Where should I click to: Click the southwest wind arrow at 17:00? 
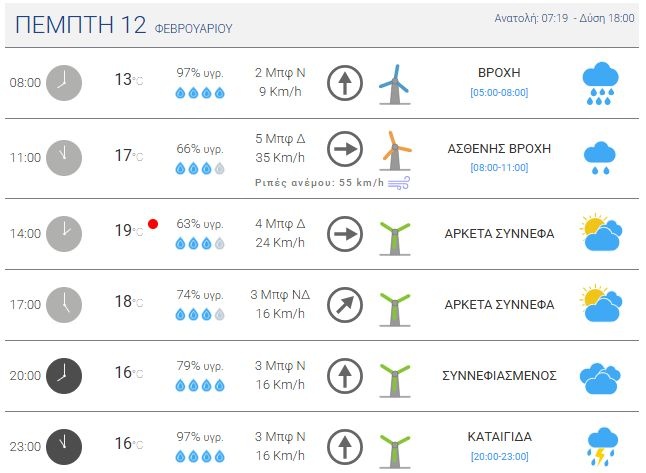pyautogui.click(x=345, y=304)
